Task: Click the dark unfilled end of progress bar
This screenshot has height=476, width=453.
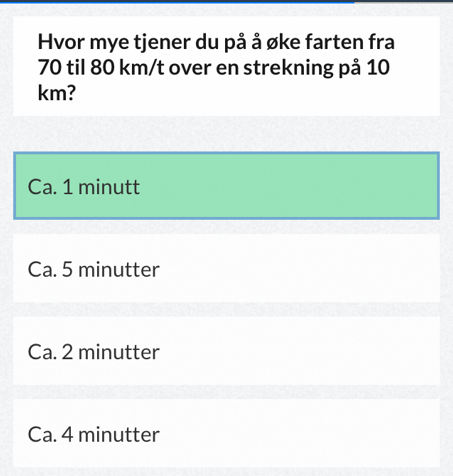Action: click(403, 1)
